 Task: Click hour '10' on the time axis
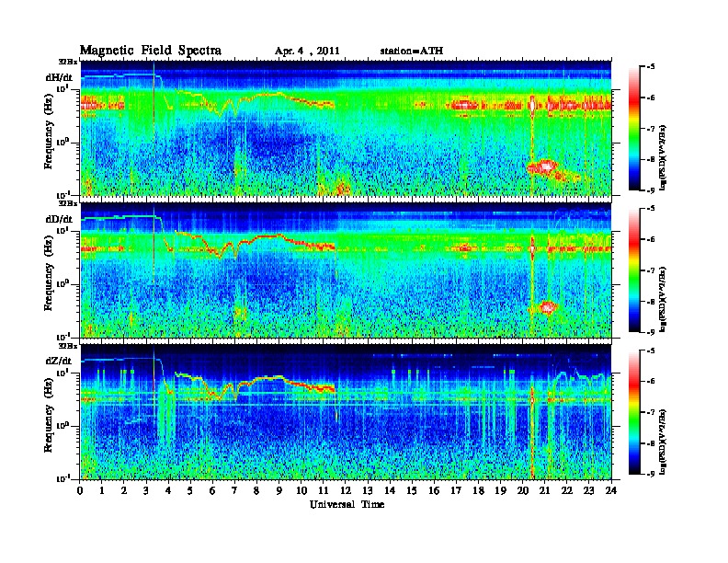tap(301, 491)
